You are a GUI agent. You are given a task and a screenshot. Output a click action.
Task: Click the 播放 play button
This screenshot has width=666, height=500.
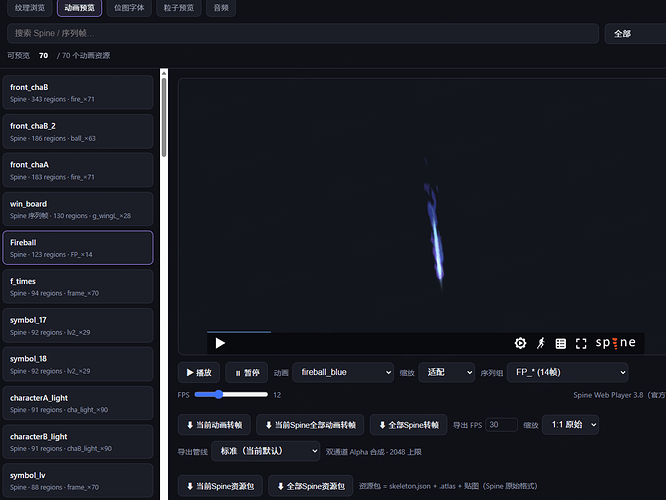point(199,373)
